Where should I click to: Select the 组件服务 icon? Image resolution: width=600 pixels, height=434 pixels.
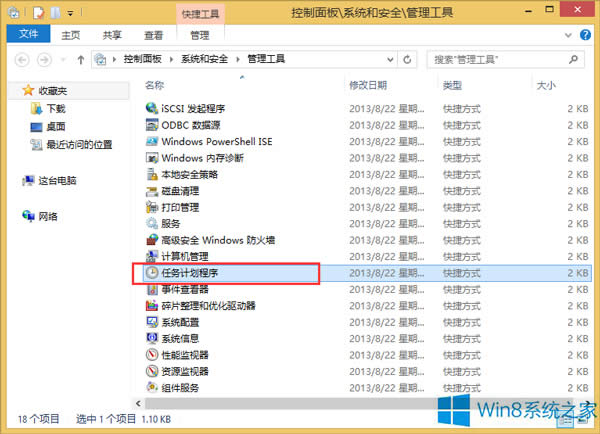pyautogui.click(x=152, y=387)
